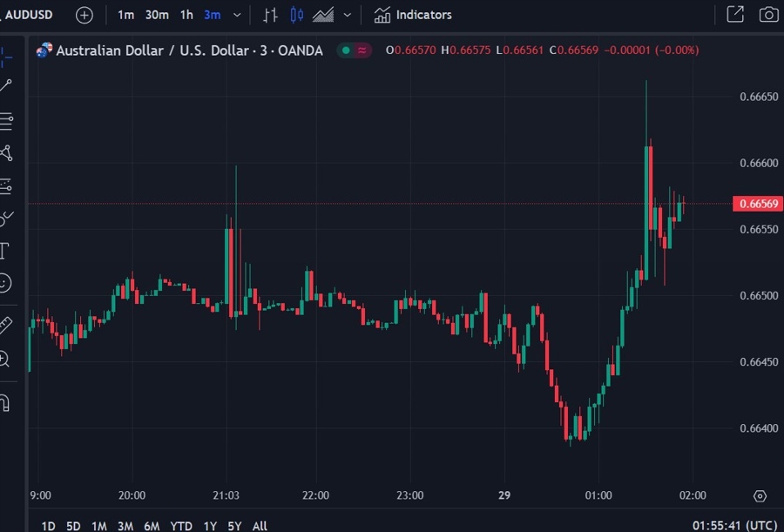Click the add symbol plus icon
784x532 pixels.
(x=84, y=15)
